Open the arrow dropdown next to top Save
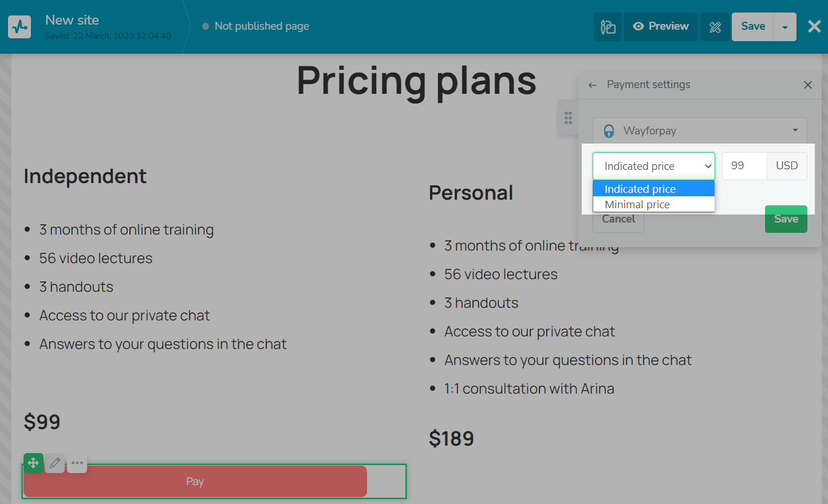 pos(785,27)
